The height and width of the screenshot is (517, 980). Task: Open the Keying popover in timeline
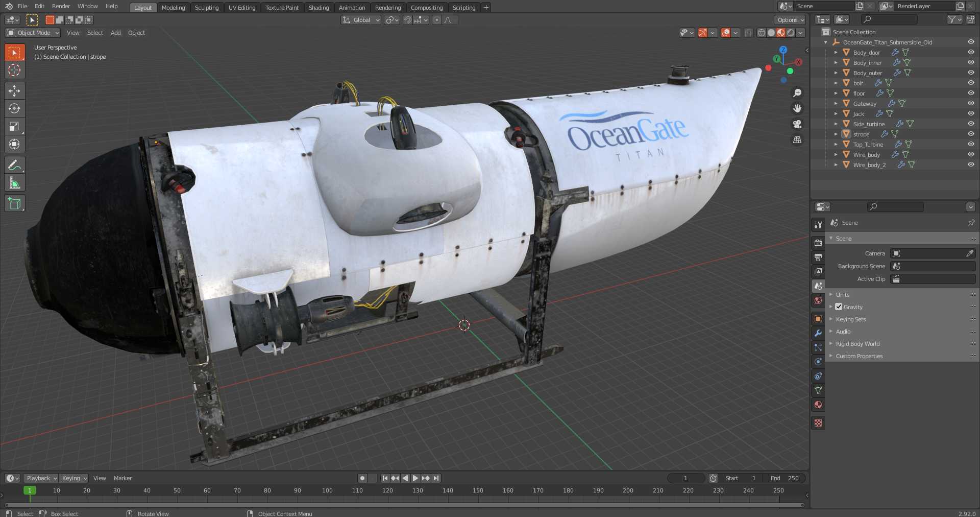point(73,478)
